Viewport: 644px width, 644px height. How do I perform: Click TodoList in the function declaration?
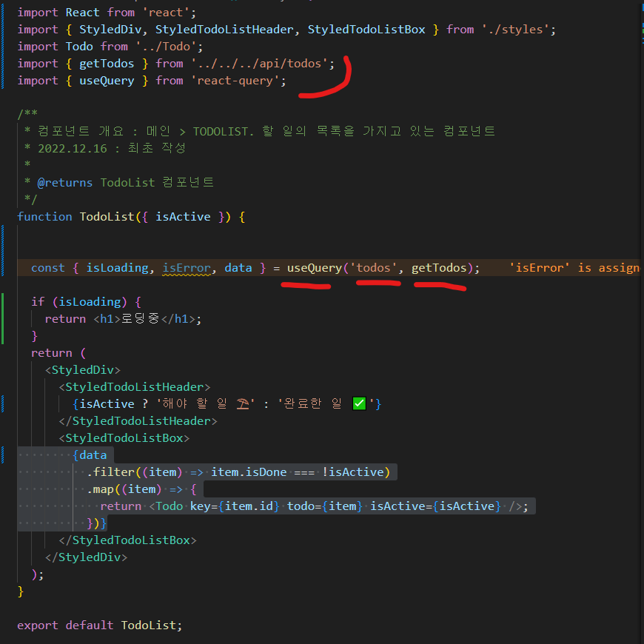click(107, 216)
